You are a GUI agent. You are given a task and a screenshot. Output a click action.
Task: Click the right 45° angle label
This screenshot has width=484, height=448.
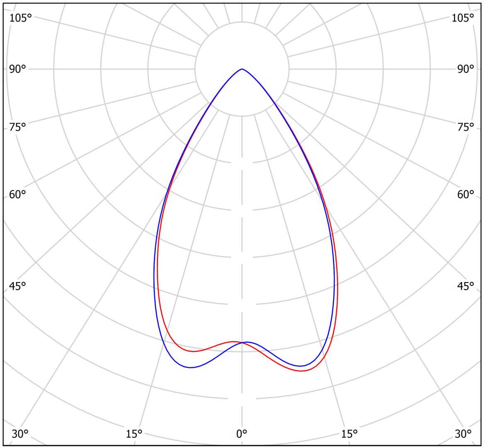(x=465, y=286)
